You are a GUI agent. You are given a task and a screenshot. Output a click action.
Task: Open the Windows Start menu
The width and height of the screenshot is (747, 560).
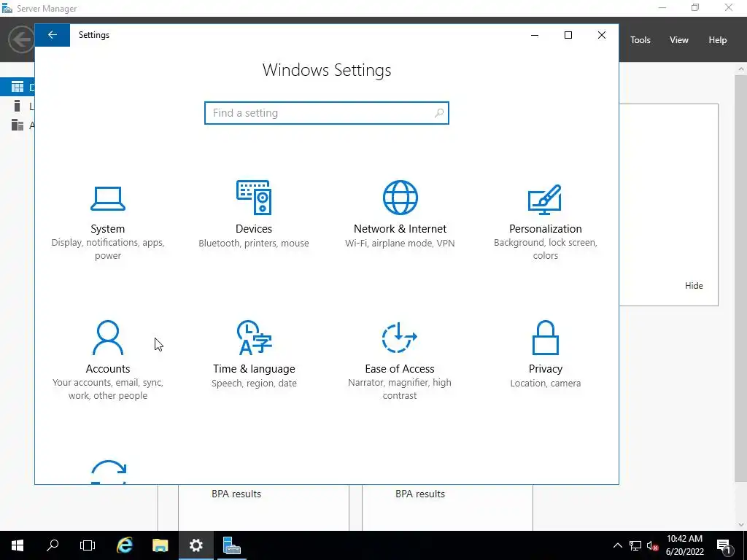tap(18, 545)
